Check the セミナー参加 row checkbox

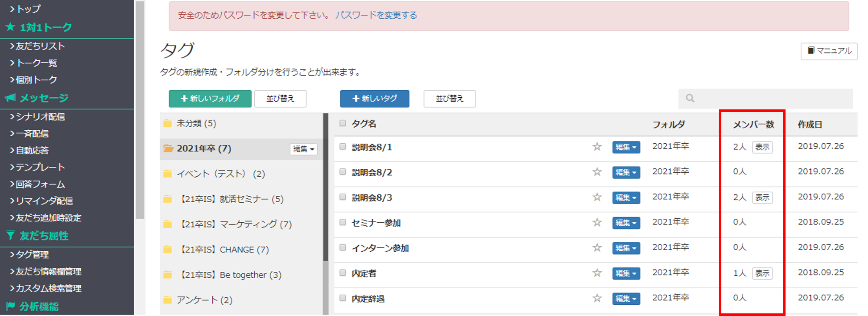[x=343, y=222]
